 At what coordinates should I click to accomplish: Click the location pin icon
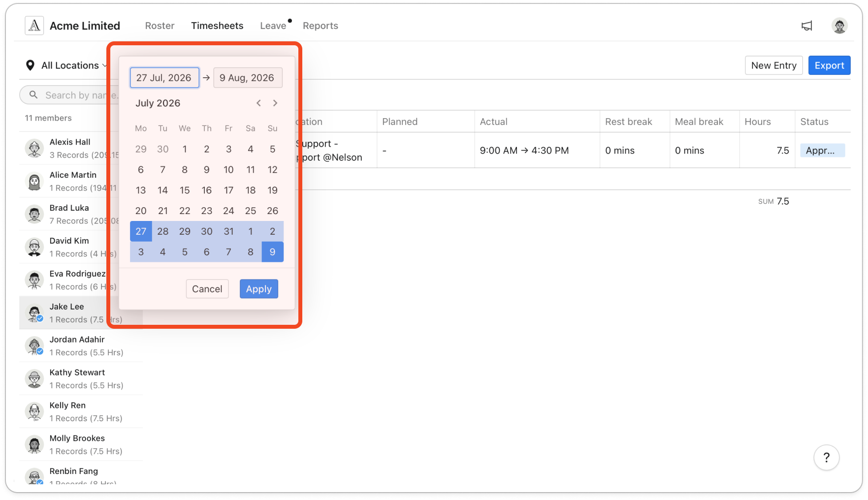[x=30, y=65]
